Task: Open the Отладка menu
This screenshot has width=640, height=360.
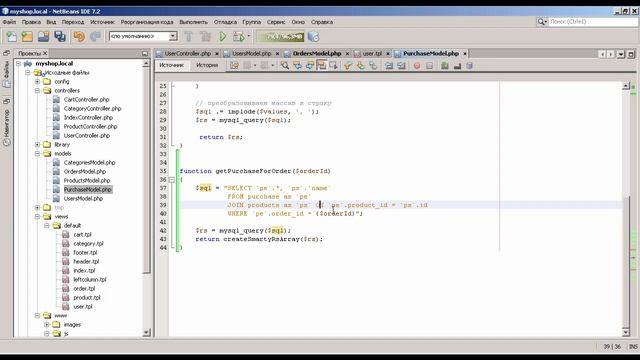Action: click(x=225, y=22)
